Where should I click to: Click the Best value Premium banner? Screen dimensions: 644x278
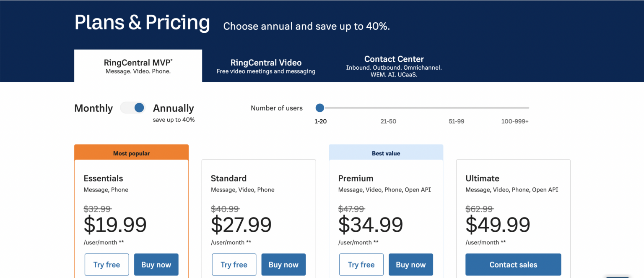coord(386,153)
